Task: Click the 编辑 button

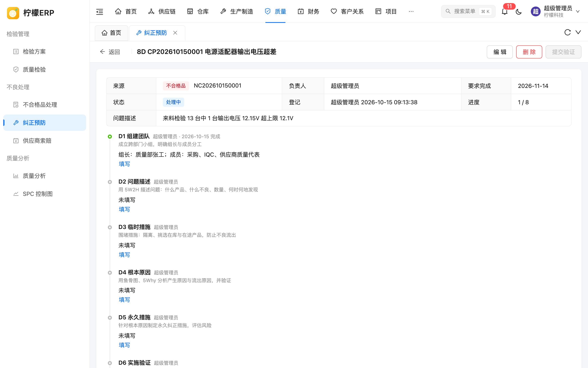Action: click(x=500, y=52)
